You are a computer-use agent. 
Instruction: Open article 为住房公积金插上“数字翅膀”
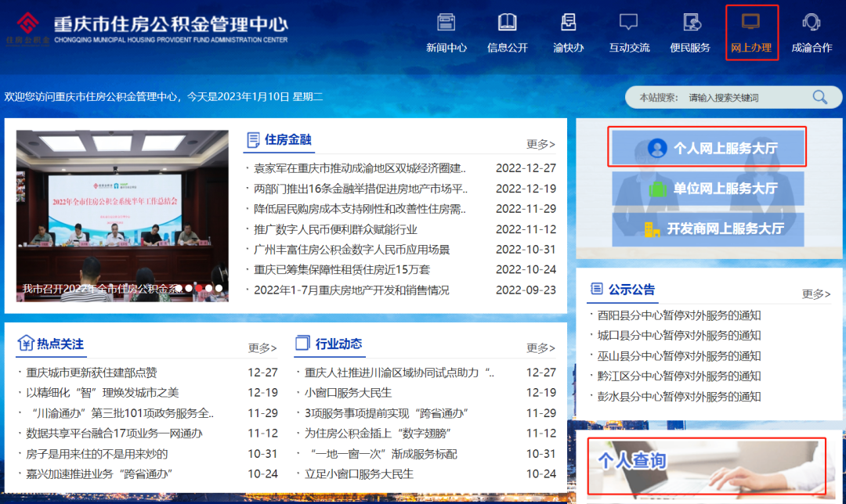tap(378, 433)
